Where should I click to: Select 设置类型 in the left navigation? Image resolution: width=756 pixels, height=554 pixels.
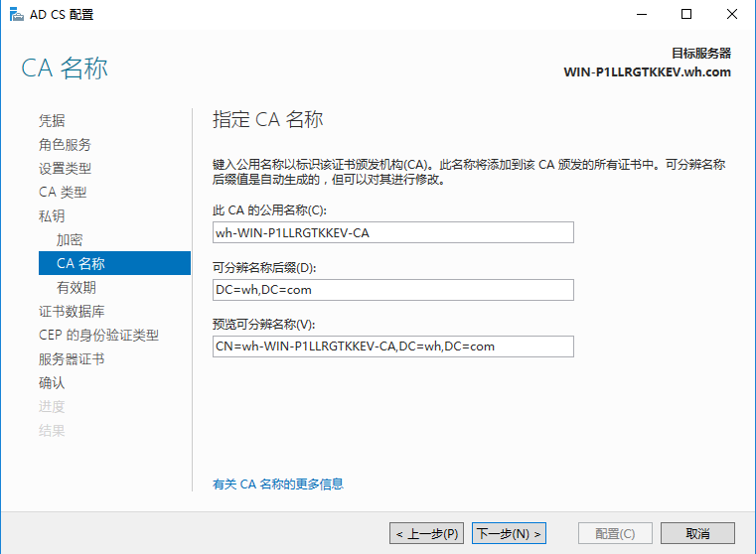65,169
